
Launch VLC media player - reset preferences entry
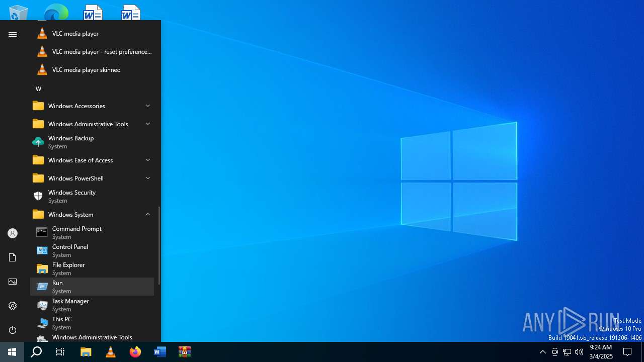click(92, 52)
